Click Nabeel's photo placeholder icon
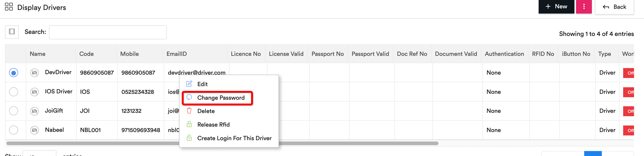This screenshot has width=644, height=156. point(34,130)
